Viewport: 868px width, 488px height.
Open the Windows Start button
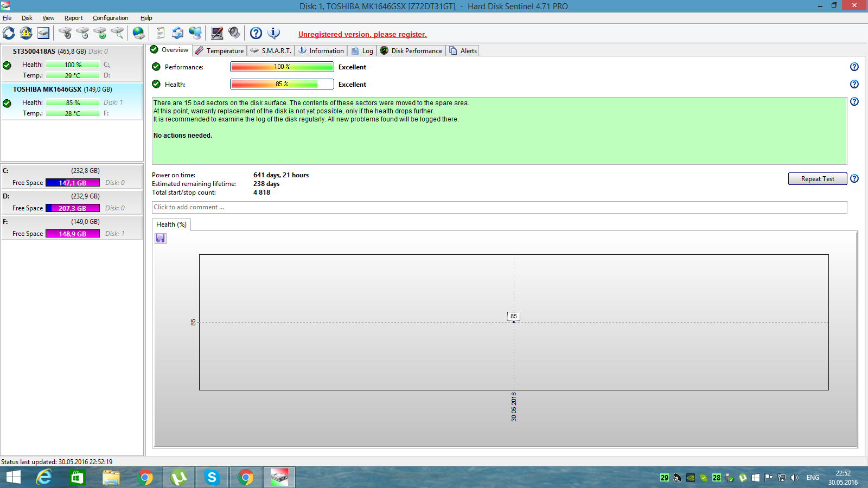(13, 477)
